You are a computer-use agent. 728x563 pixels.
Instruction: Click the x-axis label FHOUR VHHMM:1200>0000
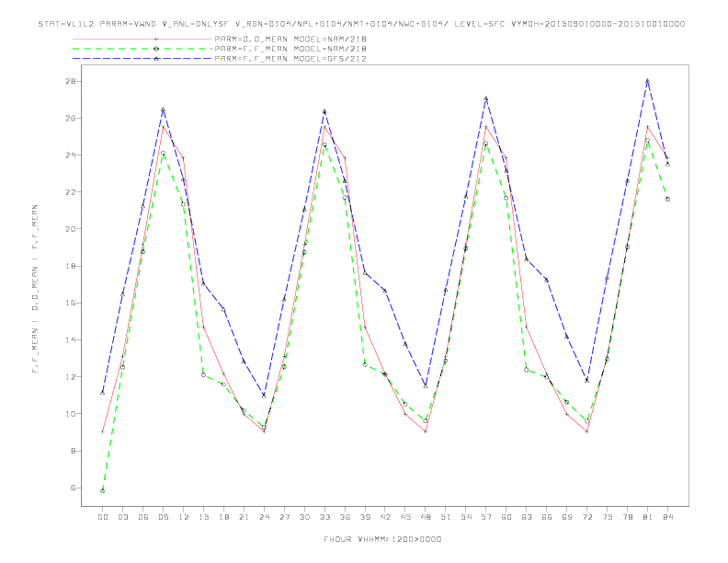tap(382, 539)
